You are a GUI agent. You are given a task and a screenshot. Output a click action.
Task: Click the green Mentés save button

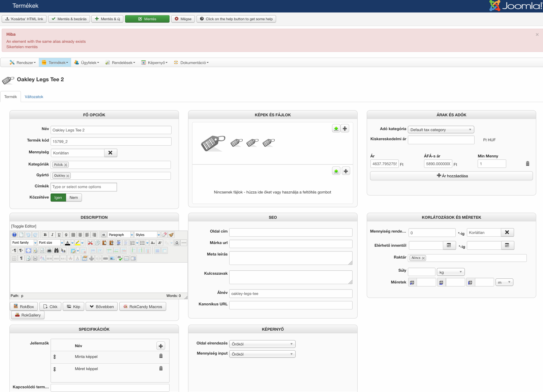pyautogui.click(x=147, y=19)
